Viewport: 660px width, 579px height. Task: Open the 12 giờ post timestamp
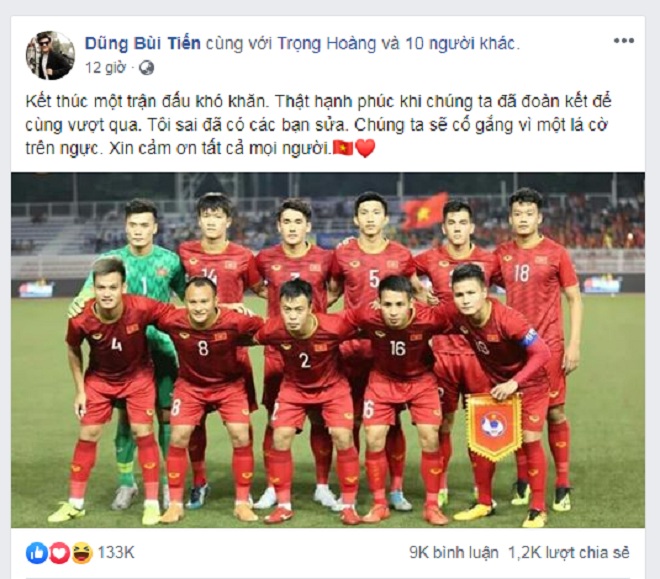(x=106, y=68)
